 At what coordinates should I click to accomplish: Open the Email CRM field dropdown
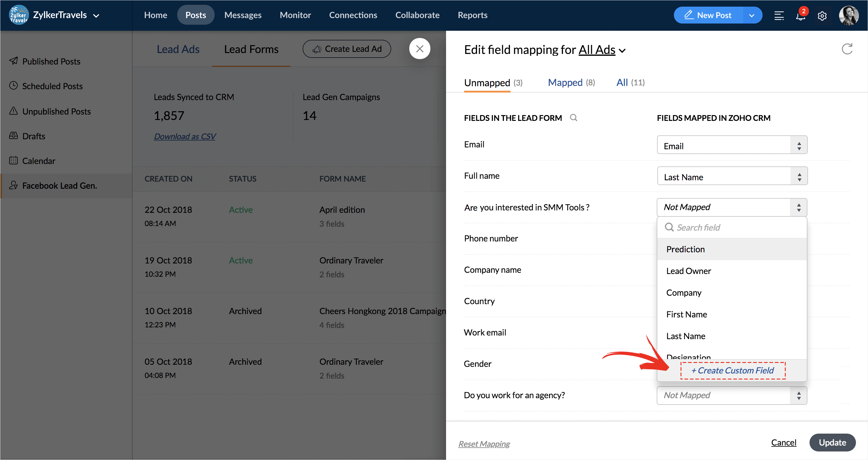(732, 146)
